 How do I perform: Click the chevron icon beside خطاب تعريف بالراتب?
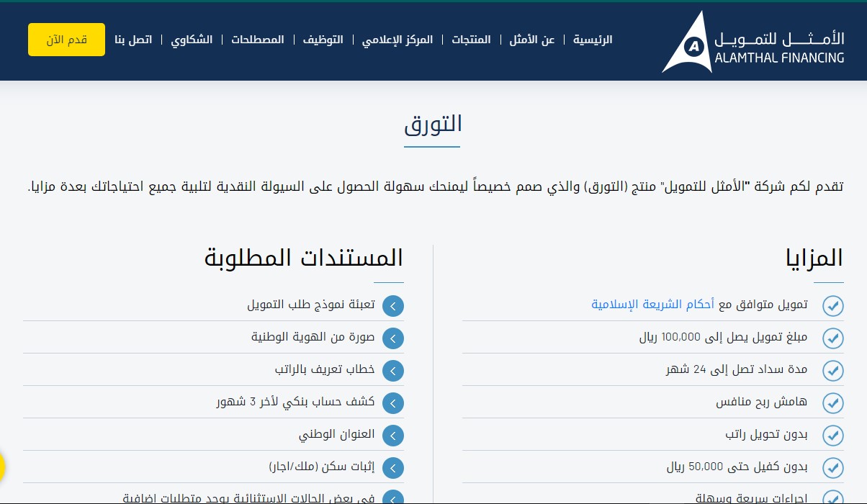coord(393,371)
